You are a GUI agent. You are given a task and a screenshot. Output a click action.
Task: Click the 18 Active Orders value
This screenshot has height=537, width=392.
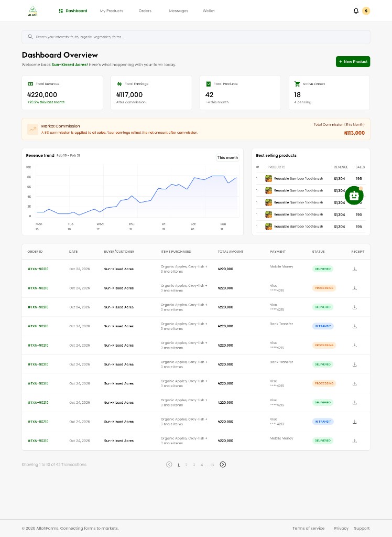click(297, 94)
